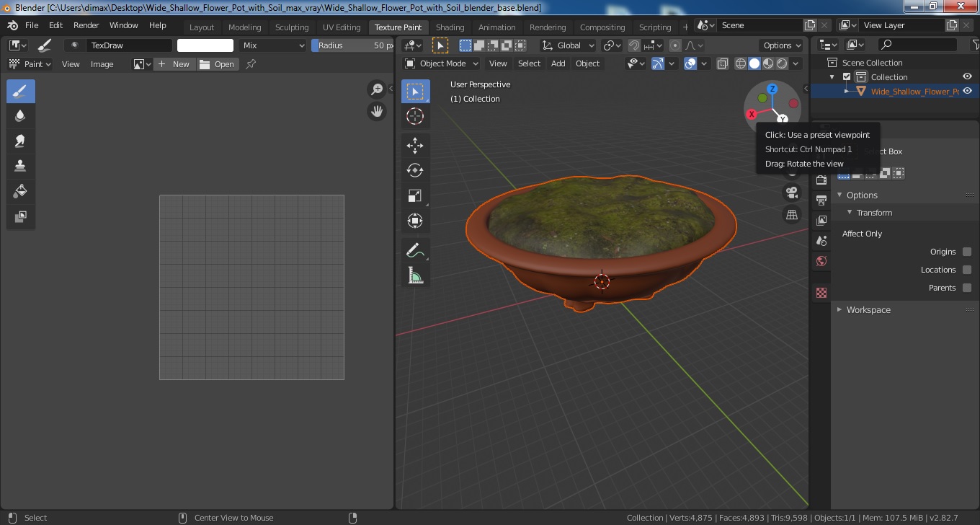
Task: Open the viewport Options dropdown
Action: pos(783,45)
